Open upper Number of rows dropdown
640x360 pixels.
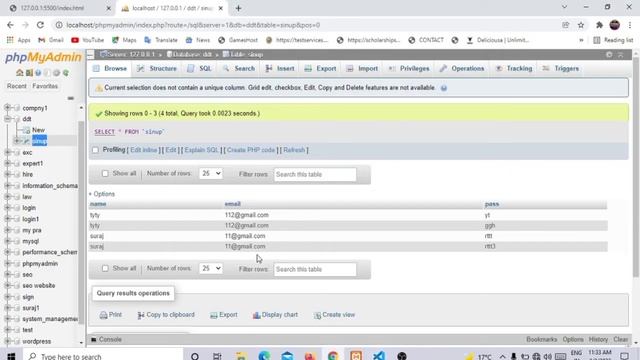(x=211, y=173)
